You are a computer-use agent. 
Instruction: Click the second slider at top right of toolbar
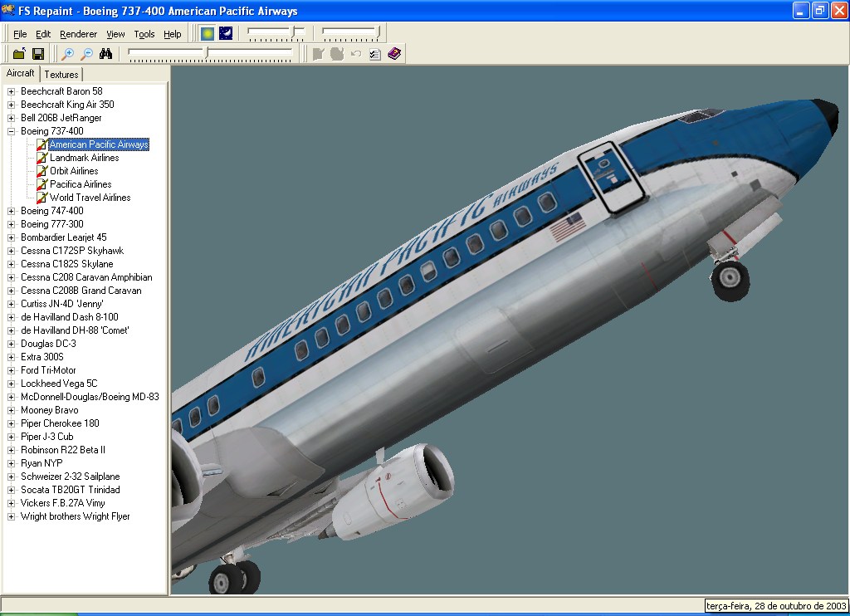pos(351,33)
